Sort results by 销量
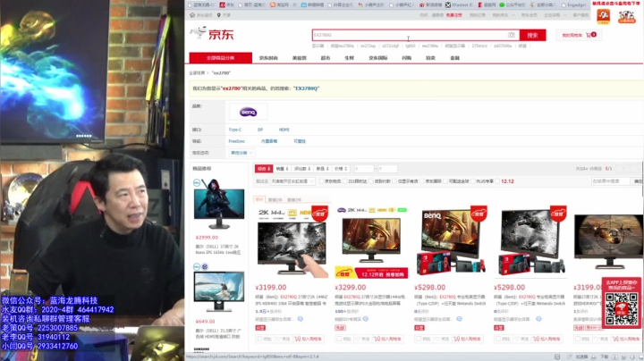The height and width of the screenshot is (361, 644). (x=282, y=169)
